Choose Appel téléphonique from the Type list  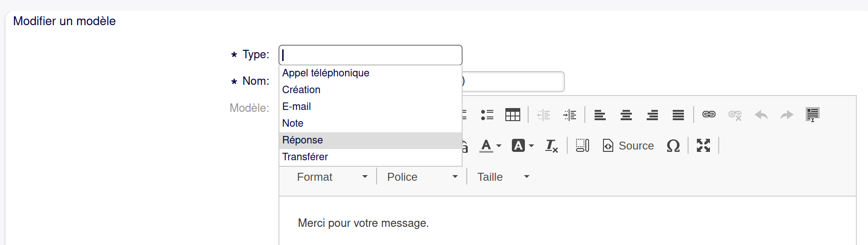tap(325, 73)
